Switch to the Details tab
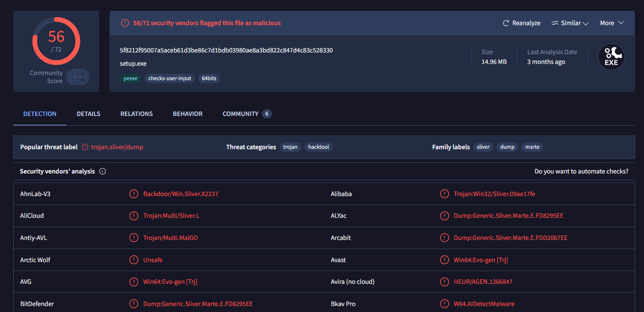This screenshot has height=312, width=644. (x=89, y=114)
